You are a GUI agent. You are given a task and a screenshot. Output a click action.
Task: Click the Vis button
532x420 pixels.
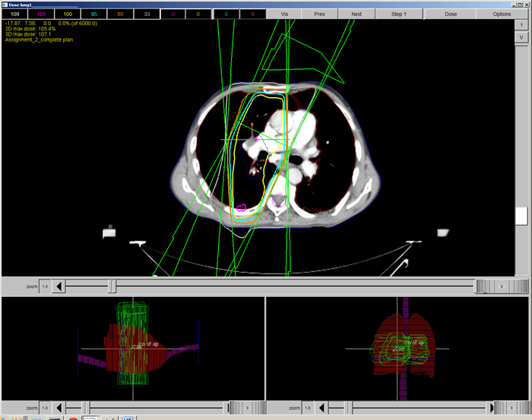click(284, 14)
